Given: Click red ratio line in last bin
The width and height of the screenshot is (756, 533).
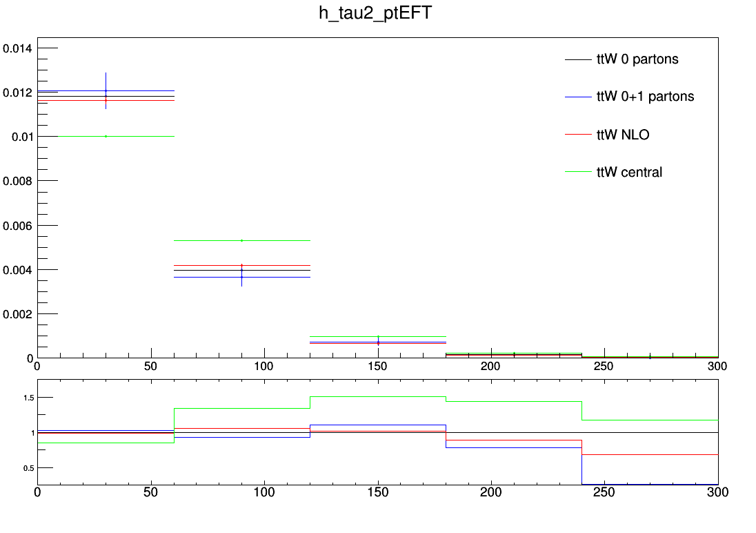Looking at the screenshot, I should click(x=650, y=455).
